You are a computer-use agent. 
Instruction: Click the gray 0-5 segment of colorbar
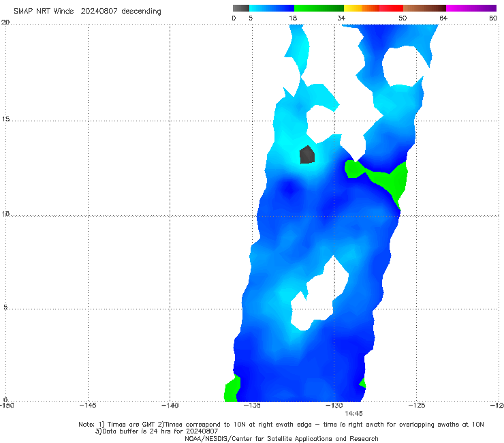point(241,8)
